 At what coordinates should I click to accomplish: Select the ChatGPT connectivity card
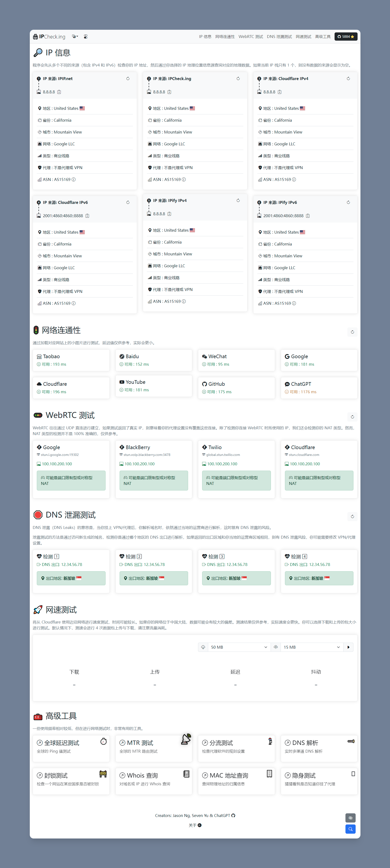pyautogui.click(x=319, y=388)
